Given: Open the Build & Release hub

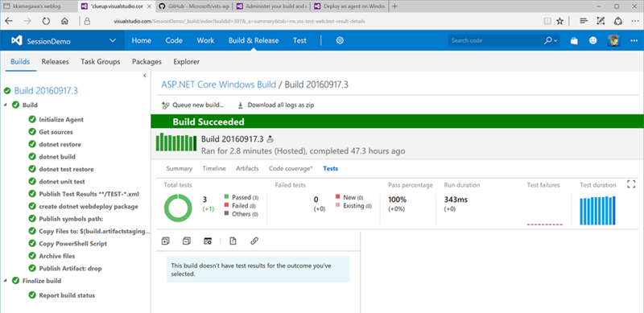Looking at the screenshot, I should (254, 41).
